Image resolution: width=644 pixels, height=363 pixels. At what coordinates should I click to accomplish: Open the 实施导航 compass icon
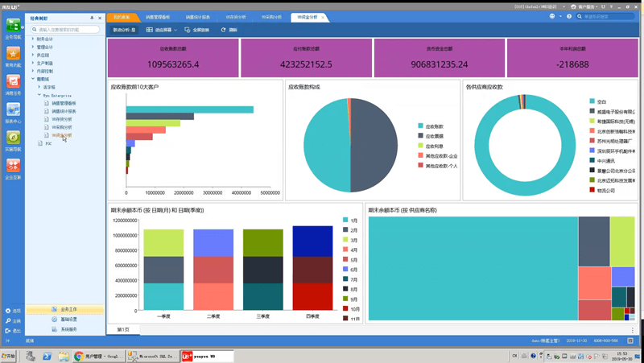tap(13, 138)
